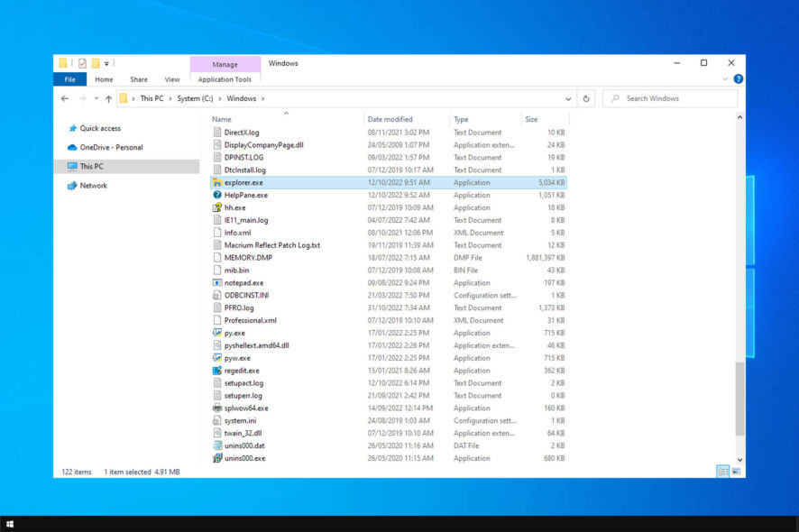Click the New folder quick access icon
Viewport: 799px width, 532px height.
pos(96,63)
